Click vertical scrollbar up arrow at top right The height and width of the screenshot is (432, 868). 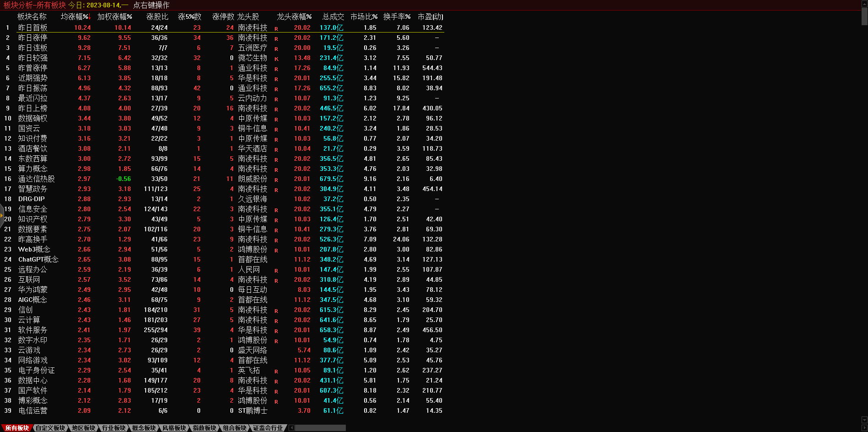(x=864, y=4)
